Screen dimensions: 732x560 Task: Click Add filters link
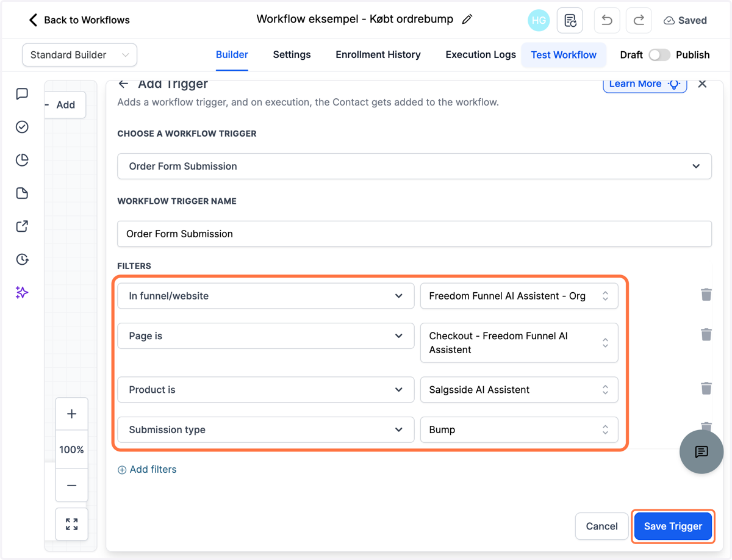147,469
